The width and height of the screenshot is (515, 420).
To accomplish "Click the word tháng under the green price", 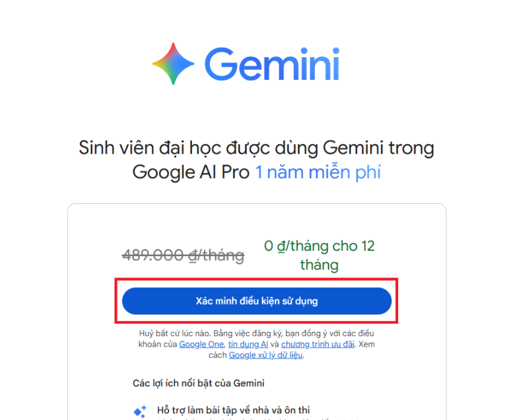I will pos(319,264).
